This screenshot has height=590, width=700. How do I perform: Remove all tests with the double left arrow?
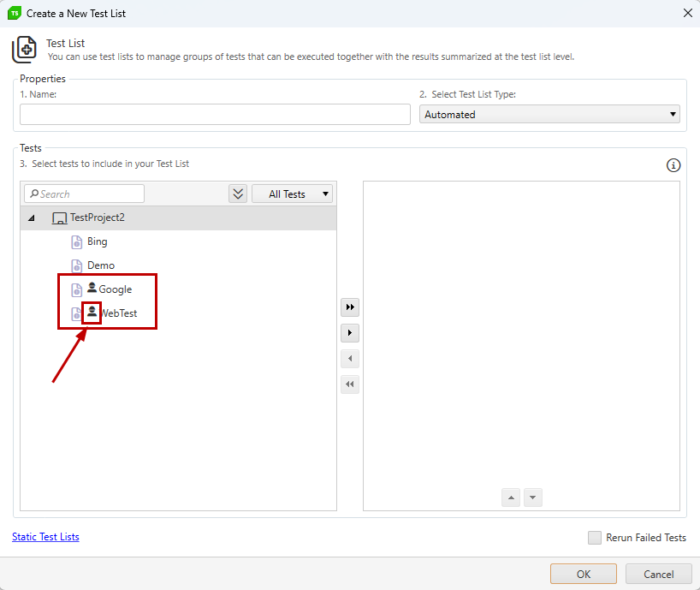[x=350, y=384]
